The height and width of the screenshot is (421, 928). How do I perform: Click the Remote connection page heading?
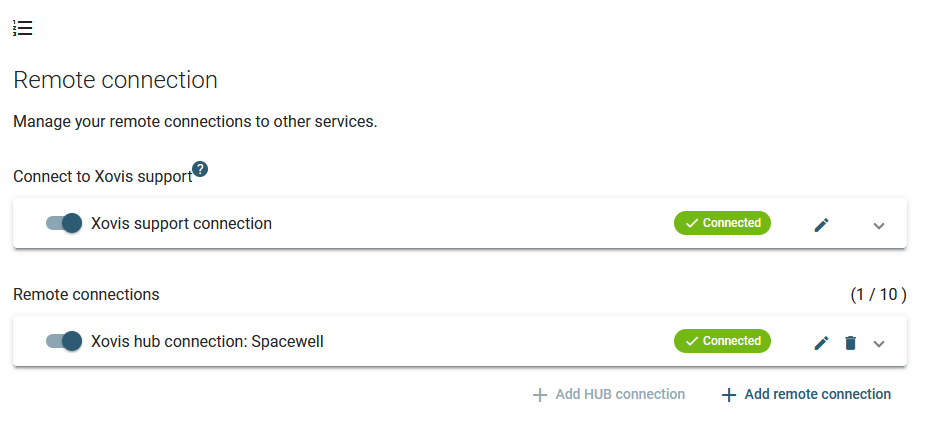pos(115,80)
